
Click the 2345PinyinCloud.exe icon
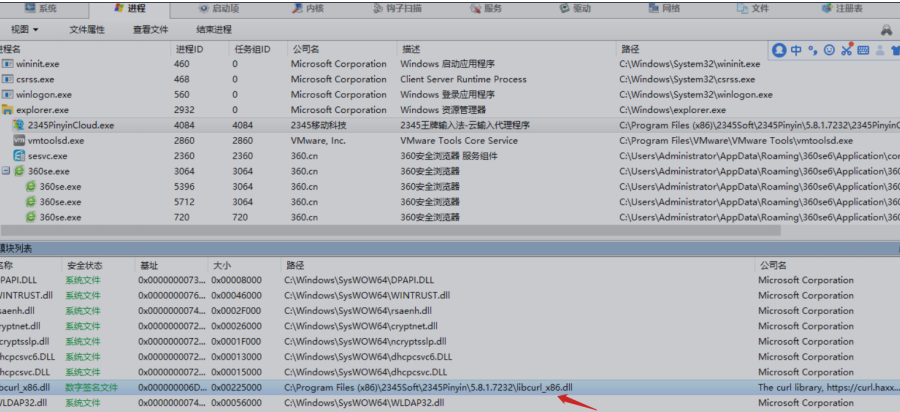click(18, 125)
